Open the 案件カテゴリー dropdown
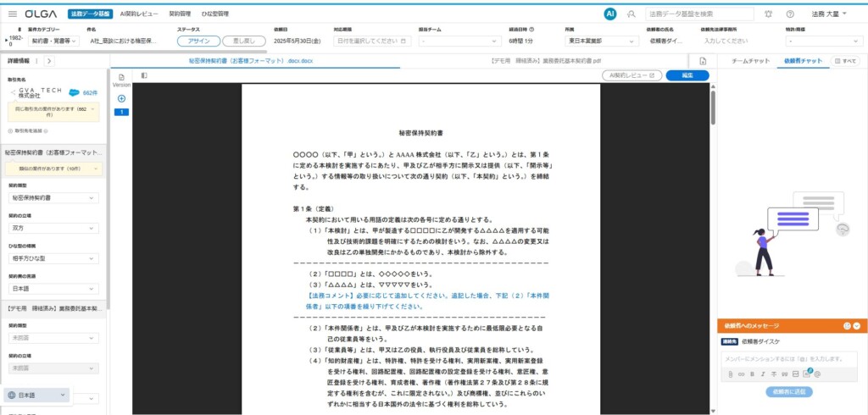The height and width of the screenshot is (415, 868). (53, 41)
